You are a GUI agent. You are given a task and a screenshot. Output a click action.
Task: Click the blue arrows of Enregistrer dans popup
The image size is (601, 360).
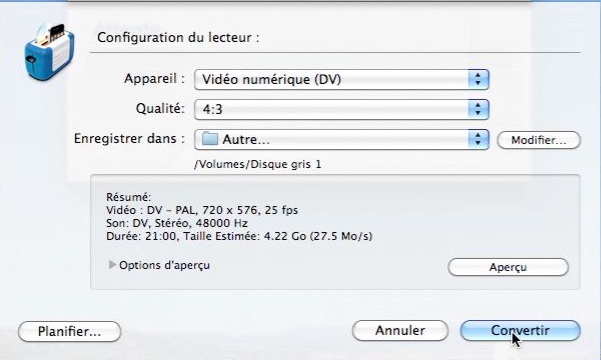(x=478, y=139)
